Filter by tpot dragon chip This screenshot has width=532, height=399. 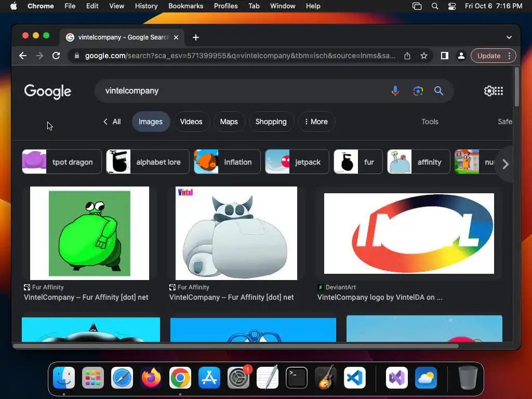click(62, 162)
